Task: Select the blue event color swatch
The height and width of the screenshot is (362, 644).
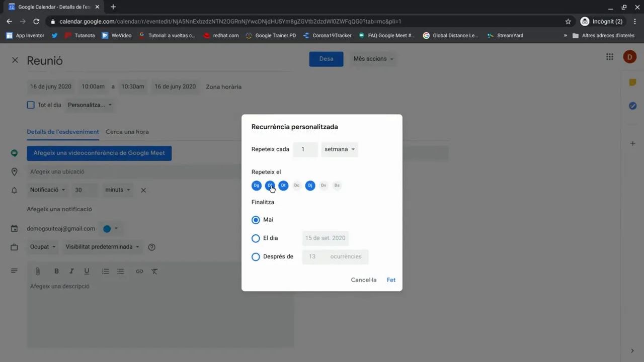Action: (x=107, y=229)
